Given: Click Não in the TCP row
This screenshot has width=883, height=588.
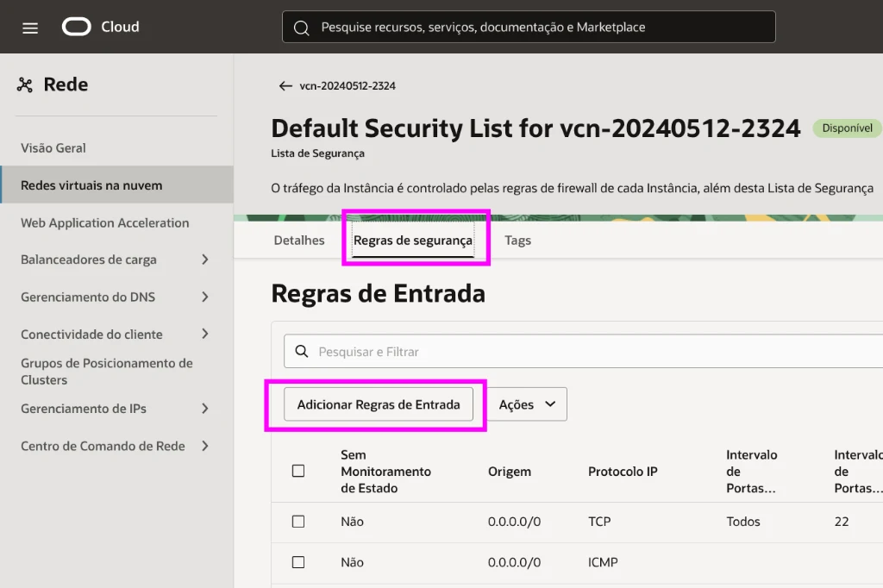Looking at the screenshot, I should [352, 522].
